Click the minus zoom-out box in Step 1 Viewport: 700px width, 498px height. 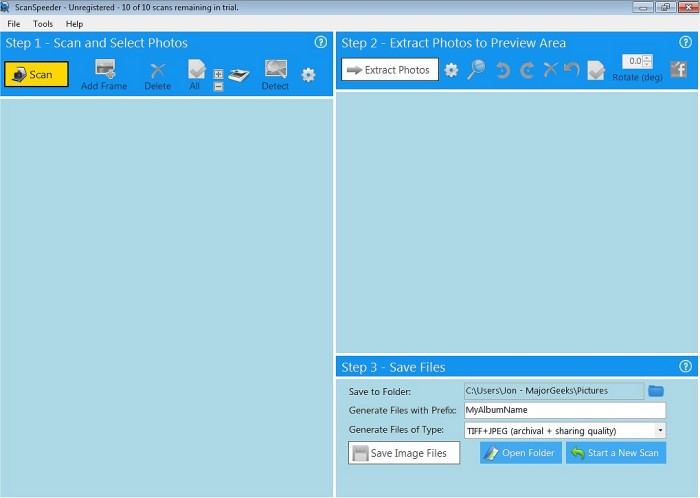218,87
